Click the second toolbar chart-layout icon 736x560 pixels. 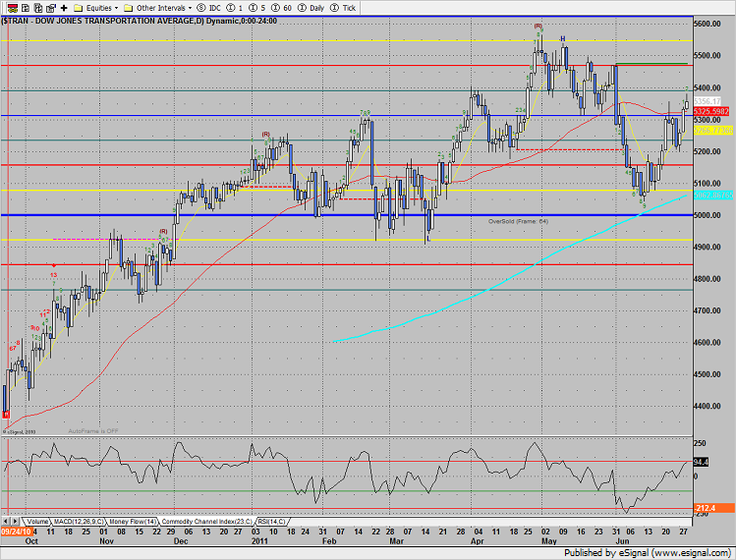point(26,8)
